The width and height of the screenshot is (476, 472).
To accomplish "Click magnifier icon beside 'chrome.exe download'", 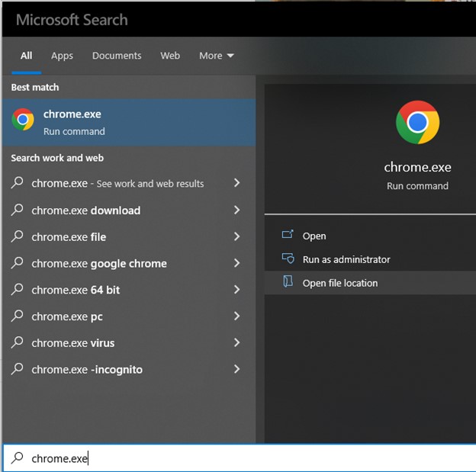I will click(18, 210).
